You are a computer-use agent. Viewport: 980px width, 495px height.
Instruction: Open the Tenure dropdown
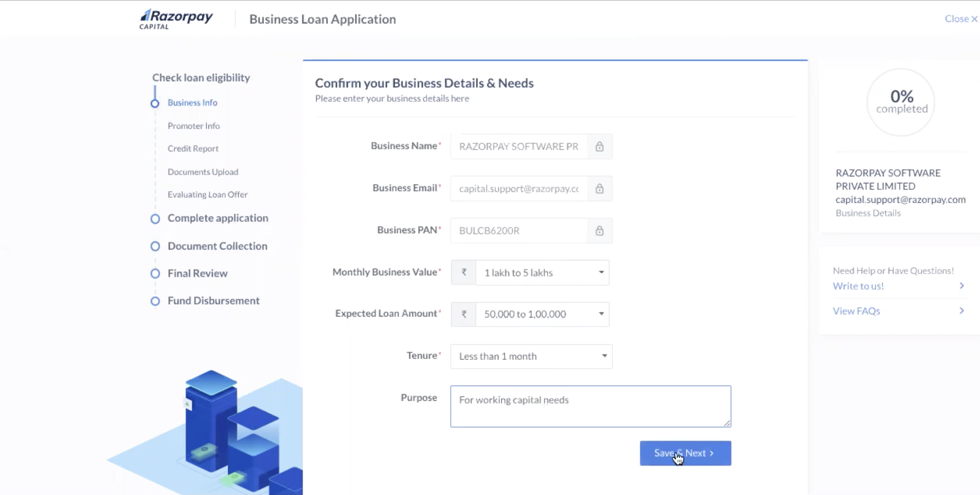tap(531, 356)
